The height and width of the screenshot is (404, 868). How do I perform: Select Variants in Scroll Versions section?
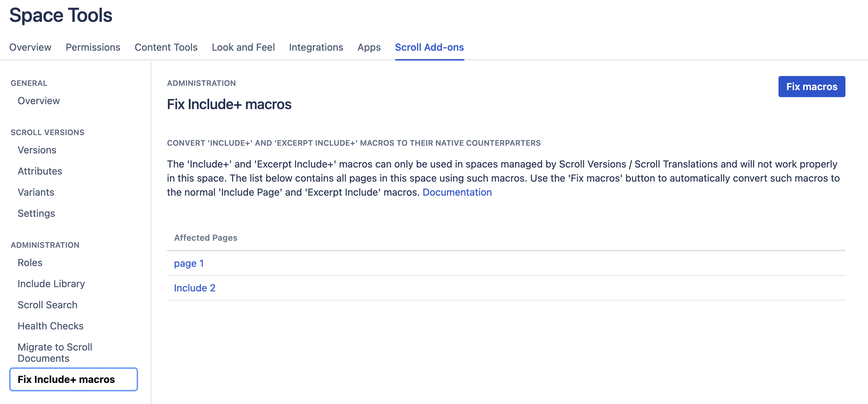[x=36, y=192]
